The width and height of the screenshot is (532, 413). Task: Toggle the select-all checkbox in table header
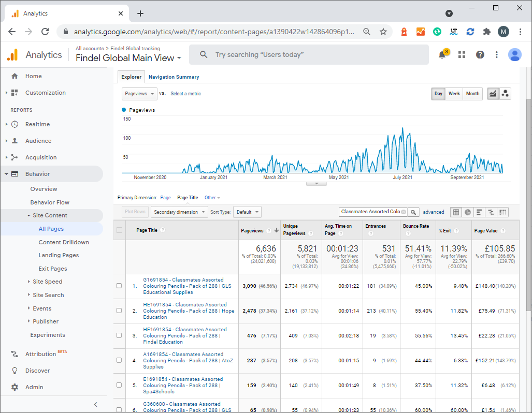[x=120, y=230]
